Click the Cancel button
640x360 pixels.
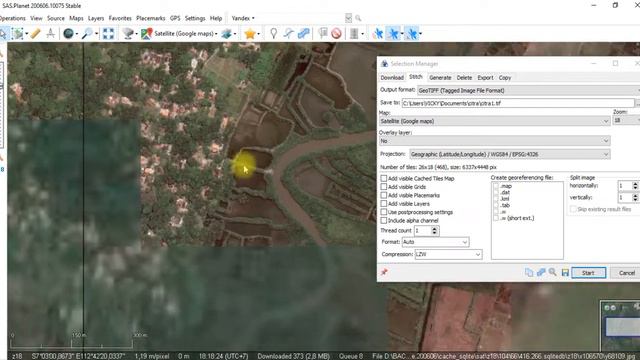[x=627, y=273]
